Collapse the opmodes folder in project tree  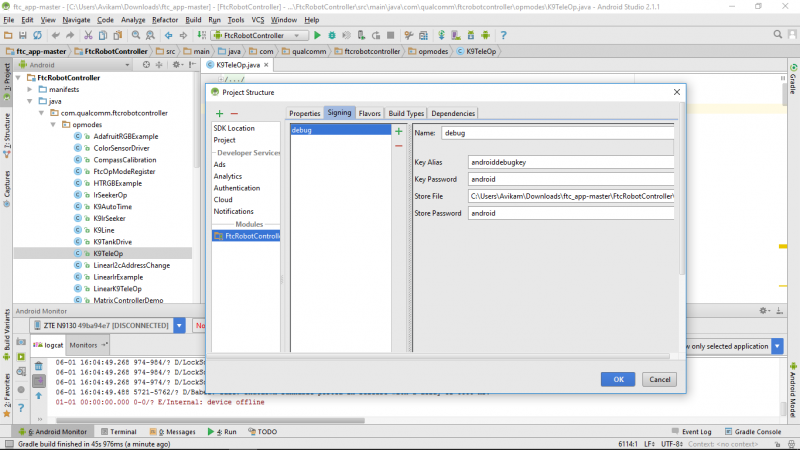(53, 125)
